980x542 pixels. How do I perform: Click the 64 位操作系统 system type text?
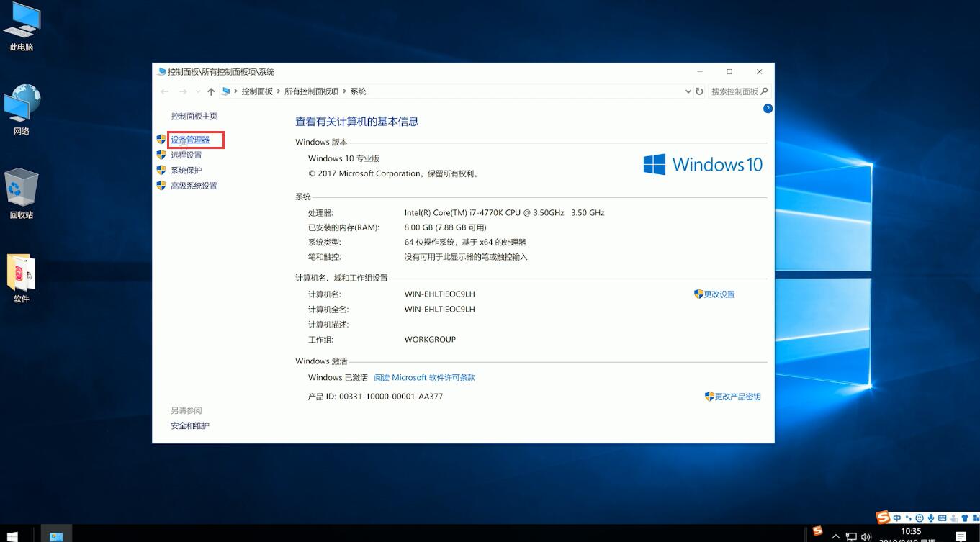[x=465, y=243]
